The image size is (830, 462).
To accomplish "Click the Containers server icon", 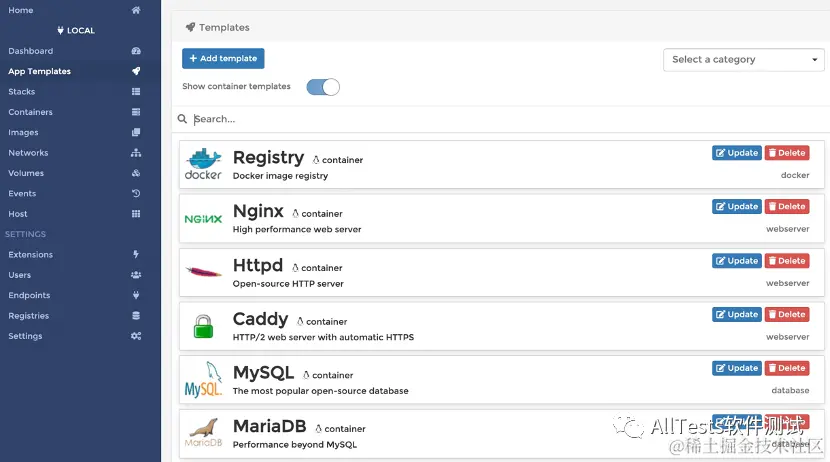I will (x=136, y=112).
